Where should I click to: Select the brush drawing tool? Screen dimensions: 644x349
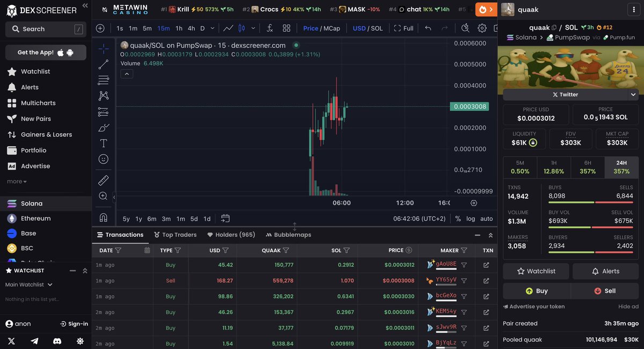tap(104, 128)
